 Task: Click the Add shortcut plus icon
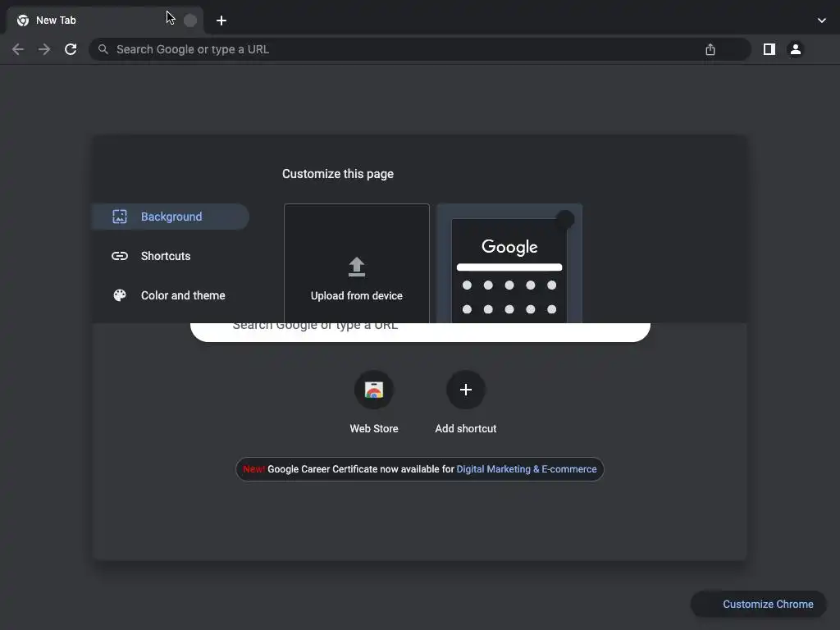[466, 390]
